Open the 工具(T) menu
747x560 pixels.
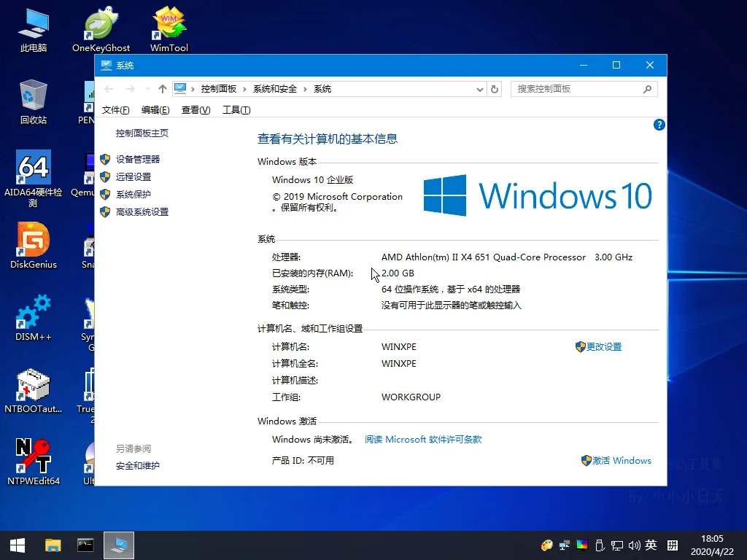click(236, 110)
